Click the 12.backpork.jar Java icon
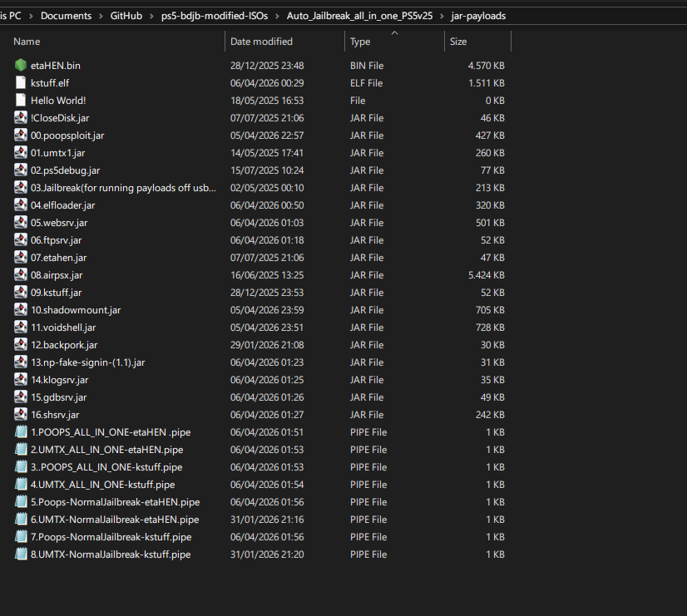 [x=21, y=345]
